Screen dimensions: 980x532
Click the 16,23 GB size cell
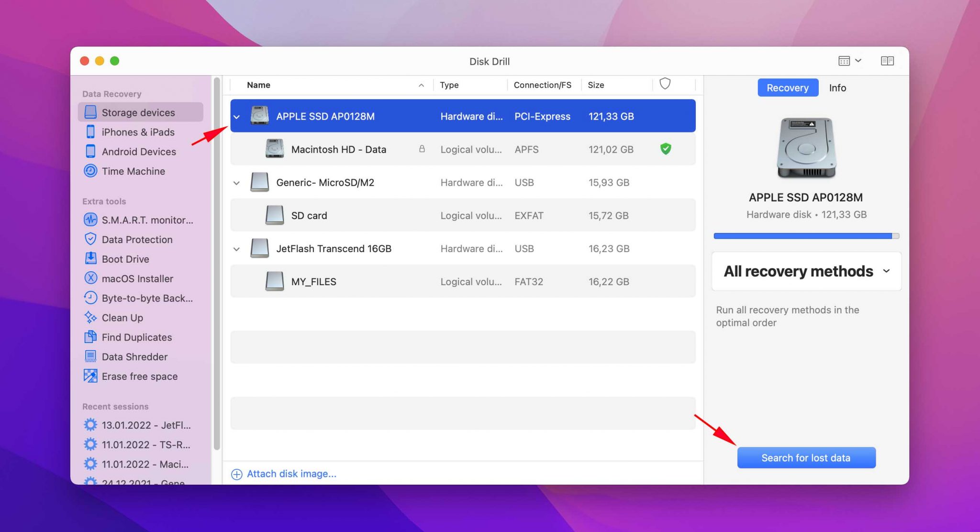tap(609, 248)
